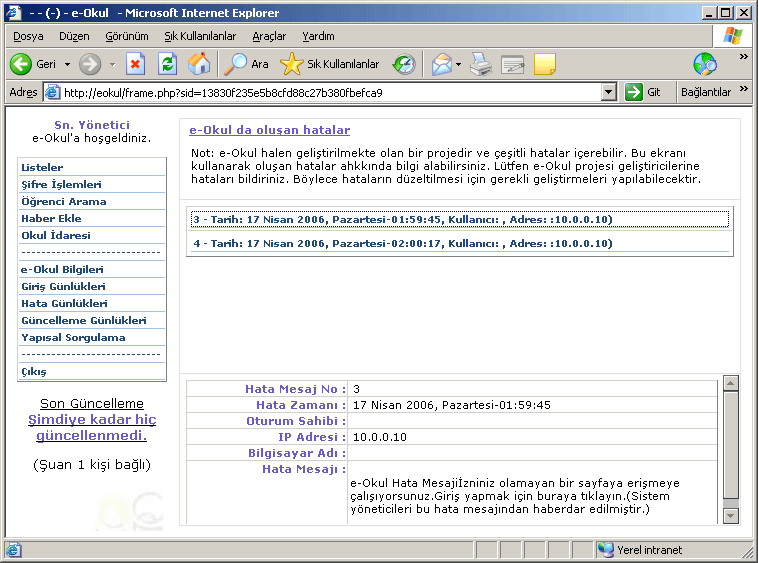Click the globe research icon in toolbar
Screen dimensions: 758x563
tap(705, 64)
